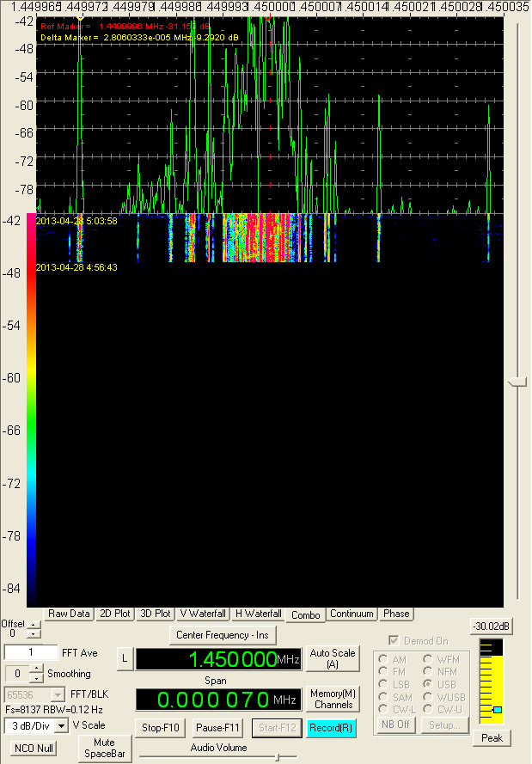Click the 2013-04-28 4:56:43 timestamp
Viewport: 532px width, 764px height.
(76, 267)
